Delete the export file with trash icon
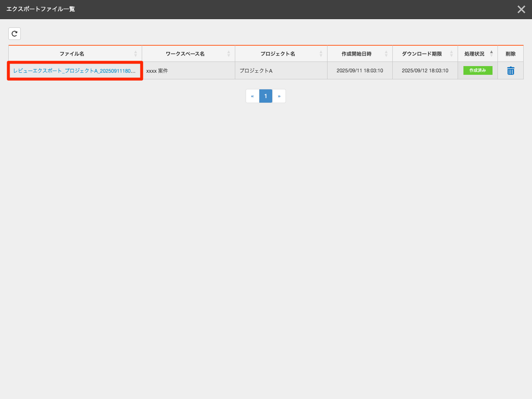 coord(510,71)
